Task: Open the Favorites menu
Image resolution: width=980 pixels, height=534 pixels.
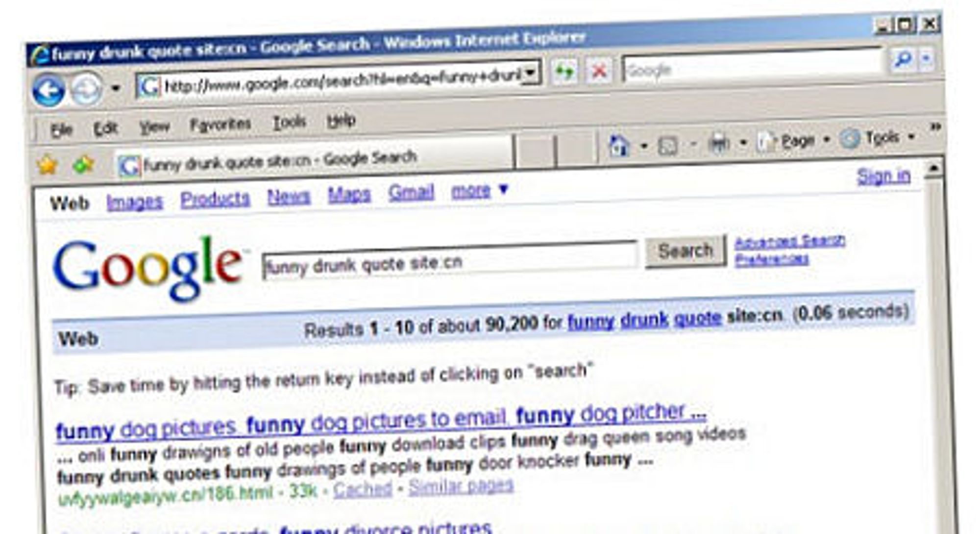Action: click(x=220, y=125)
